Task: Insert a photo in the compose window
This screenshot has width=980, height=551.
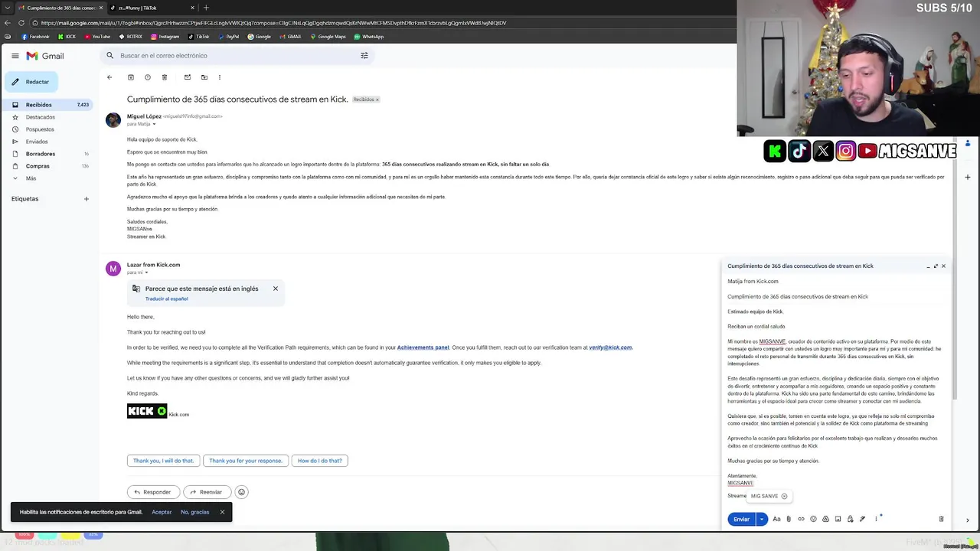Action: click(x=838, y=519)
